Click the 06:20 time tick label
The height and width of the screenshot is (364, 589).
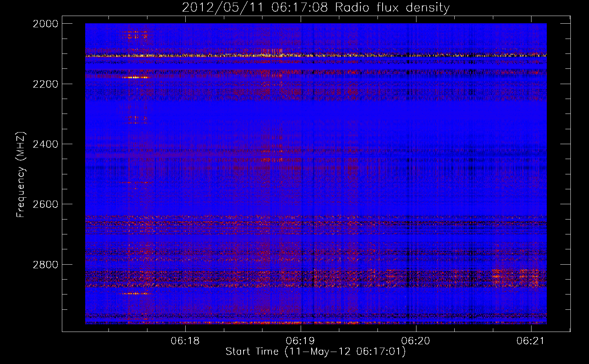click(416, 341)
